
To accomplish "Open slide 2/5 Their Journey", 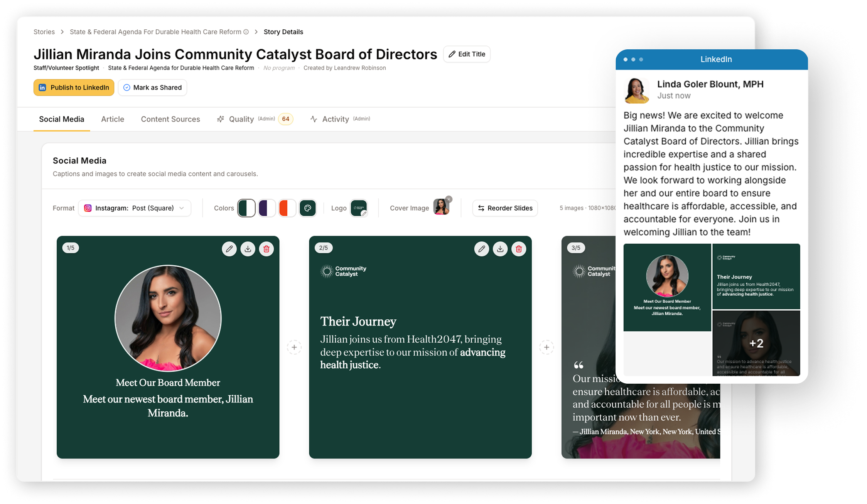I will (x=420, y=347).
